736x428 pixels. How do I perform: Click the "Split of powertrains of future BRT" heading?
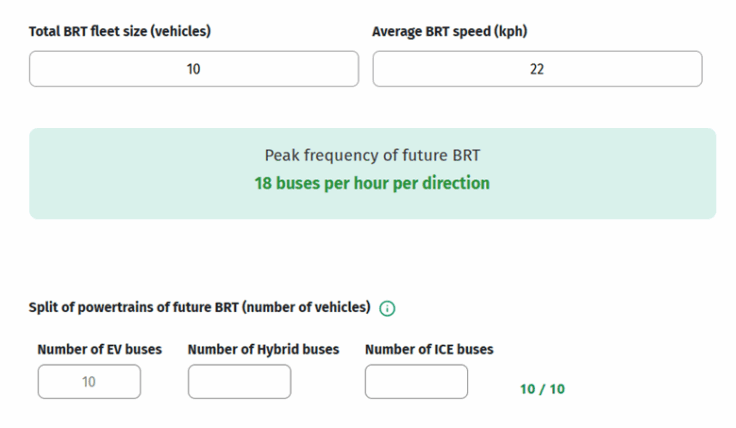200,306
